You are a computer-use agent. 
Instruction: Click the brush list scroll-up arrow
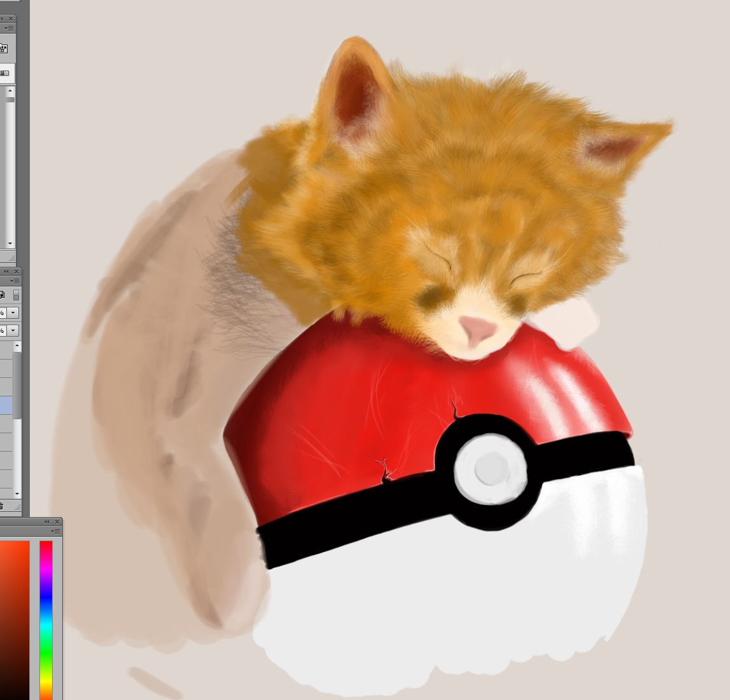[10, 91]
